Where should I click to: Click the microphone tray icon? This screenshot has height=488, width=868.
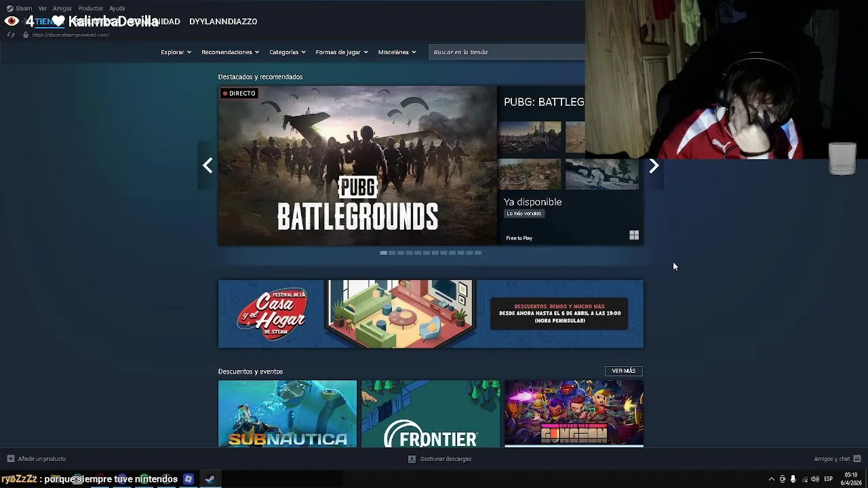(793, 479)
